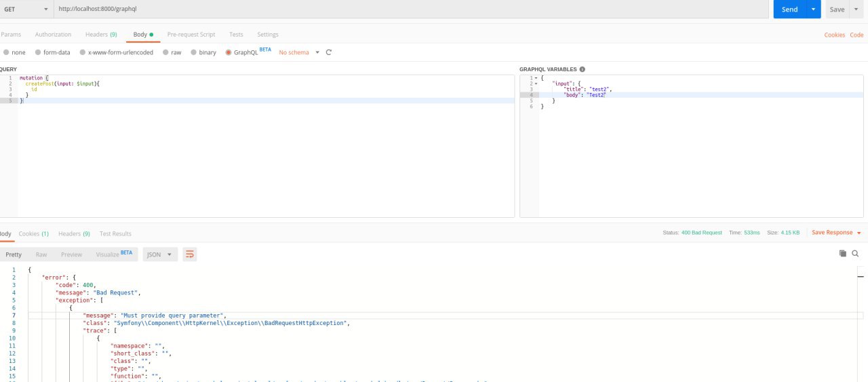Open the JSON format dropdown
The image size is (868, 382).
pos(160,254)
